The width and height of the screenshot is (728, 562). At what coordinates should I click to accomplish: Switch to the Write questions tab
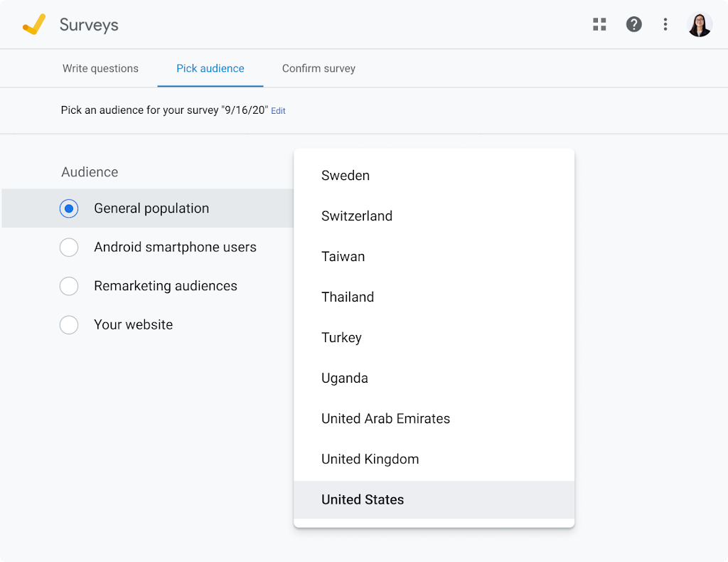tap(100, 69)
